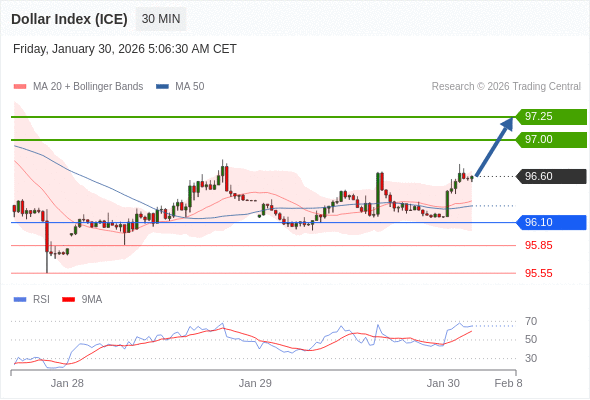This screenshot has width=590, height=400.
Task: Click the 30 MIN timeframe badge
Action: point(161,19)
